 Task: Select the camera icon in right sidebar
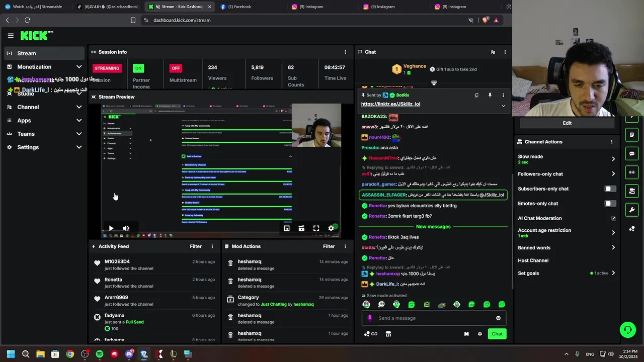[632, 191]
